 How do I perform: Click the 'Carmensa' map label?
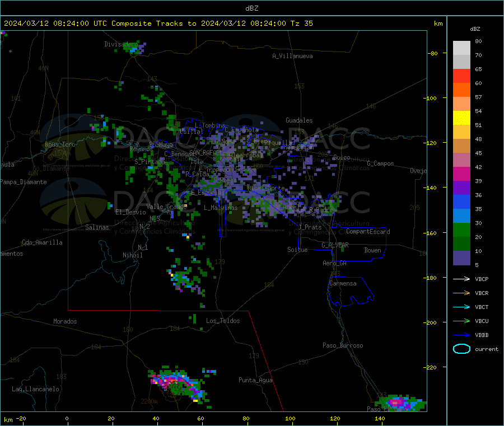coord(343,283)
